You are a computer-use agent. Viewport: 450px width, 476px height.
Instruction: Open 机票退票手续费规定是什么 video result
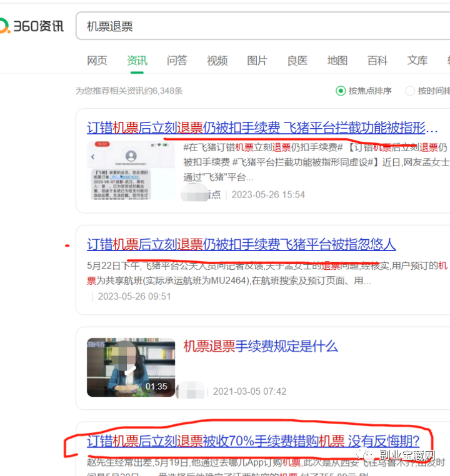point(261,346)
